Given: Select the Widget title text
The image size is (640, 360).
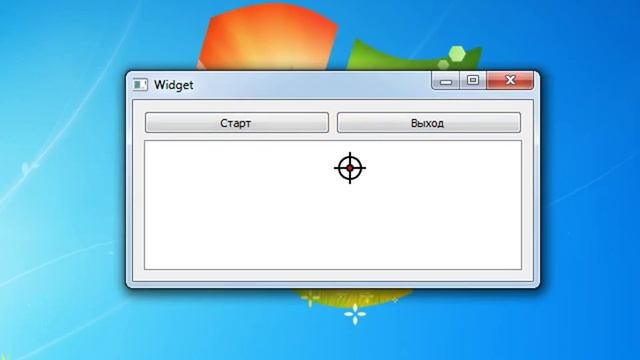Looking at the screenshot, I should coord(173,85).
